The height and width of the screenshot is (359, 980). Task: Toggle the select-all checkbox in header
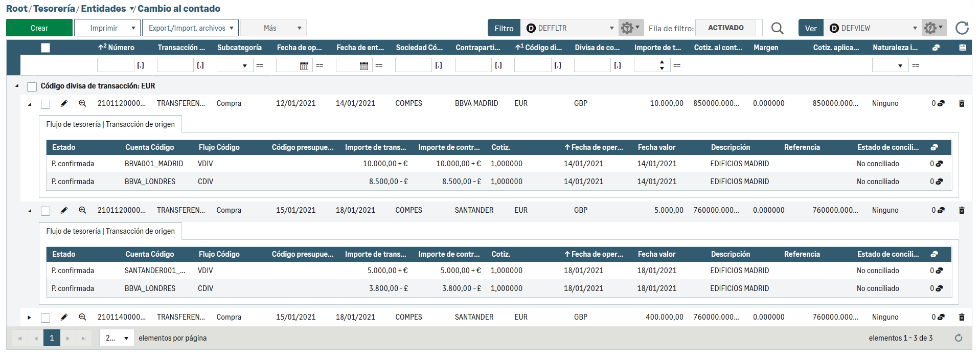click(x=45, y=48)
